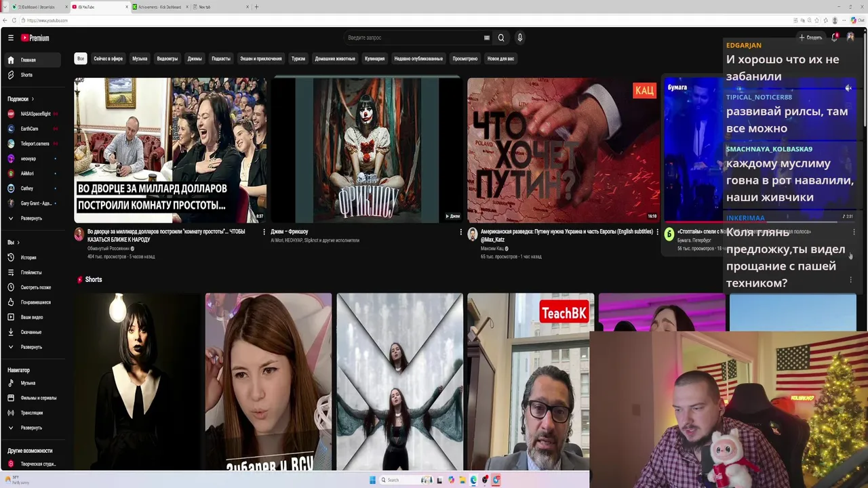
Task: Open Ваши видео in the sidebar
Action: click(x=31, y=317)
